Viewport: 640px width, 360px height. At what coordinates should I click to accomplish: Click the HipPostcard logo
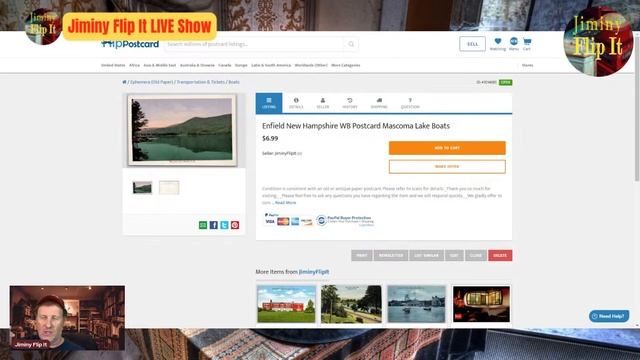130,44
